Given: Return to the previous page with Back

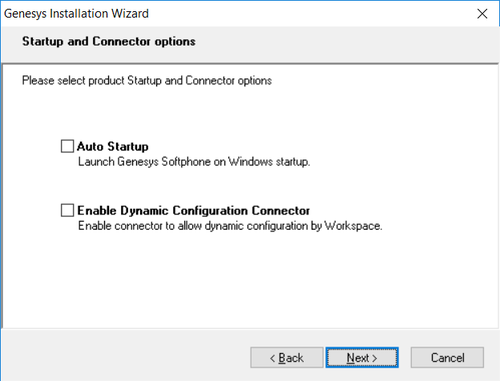Looking at the screenshot, I should click(x=287, y=358).
